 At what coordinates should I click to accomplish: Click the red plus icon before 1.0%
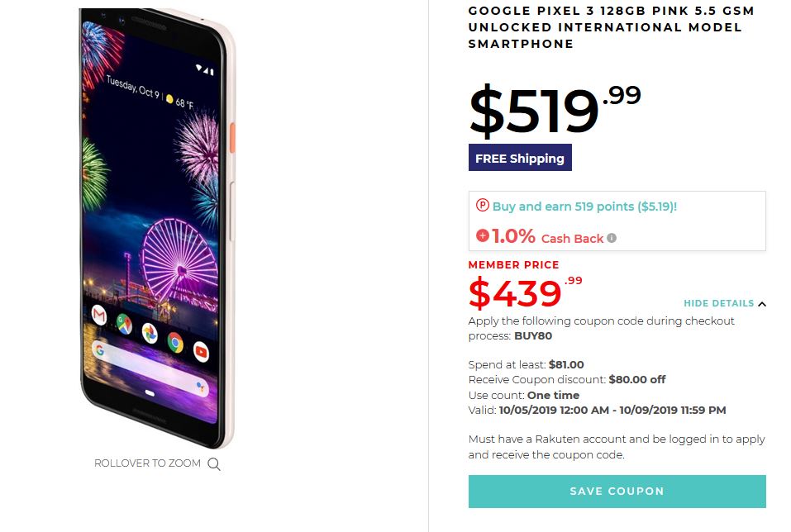(x=482, y=235)
